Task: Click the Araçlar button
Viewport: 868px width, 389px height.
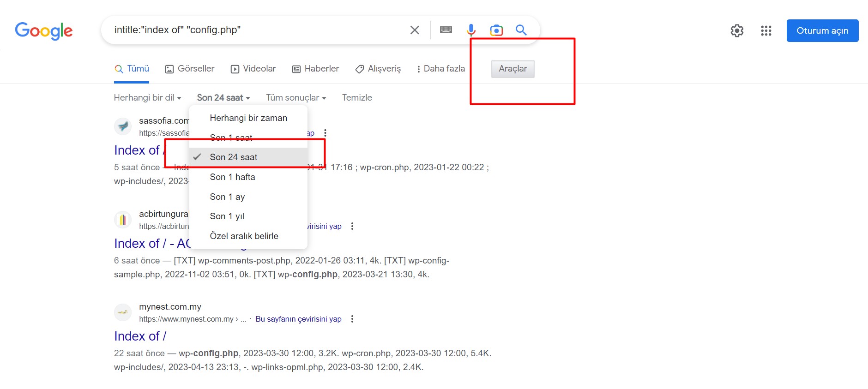Action: click(x=513, y=69)
